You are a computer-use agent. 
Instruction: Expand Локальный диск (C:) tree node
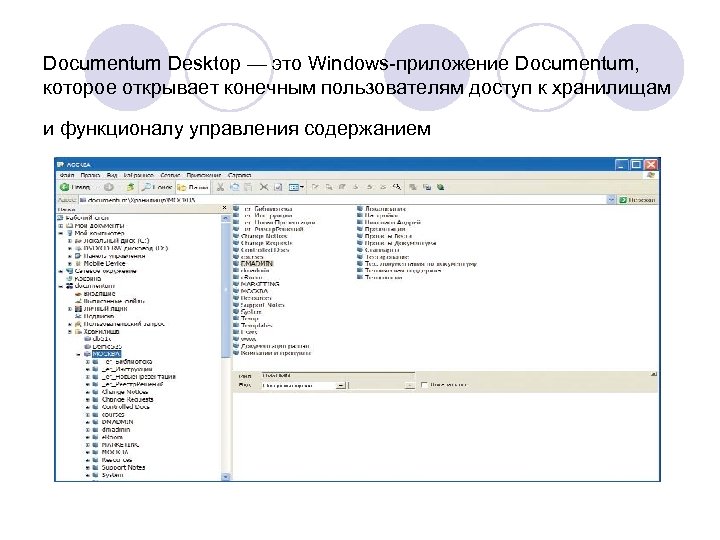coord(70,241)
